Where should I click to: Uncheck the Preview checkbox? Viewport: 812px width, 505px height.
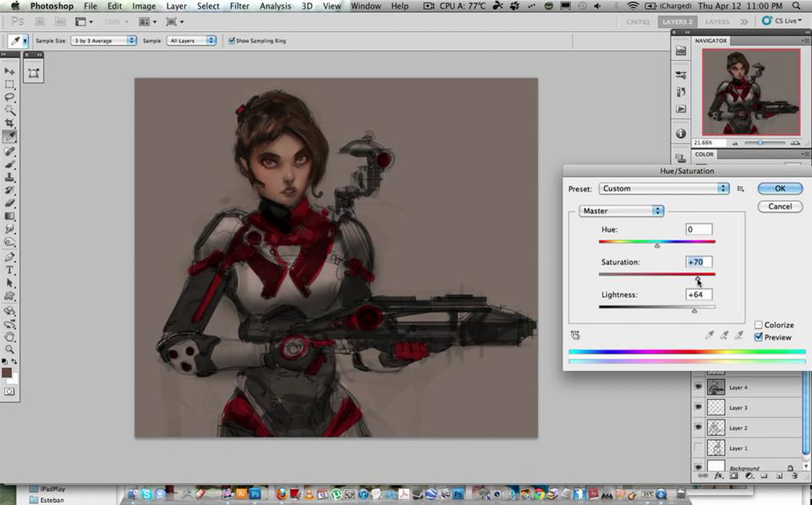point(758,337)
